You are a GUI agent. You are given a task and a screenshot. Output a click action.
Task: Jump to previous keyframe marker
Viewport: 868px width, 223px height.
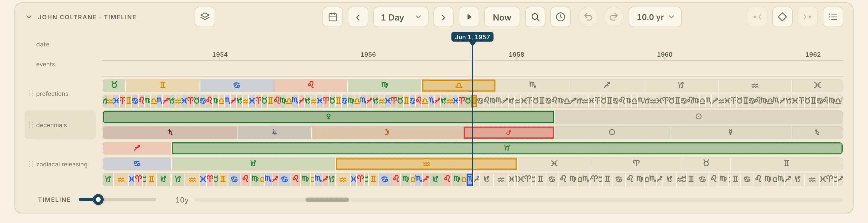coord(757,17)
